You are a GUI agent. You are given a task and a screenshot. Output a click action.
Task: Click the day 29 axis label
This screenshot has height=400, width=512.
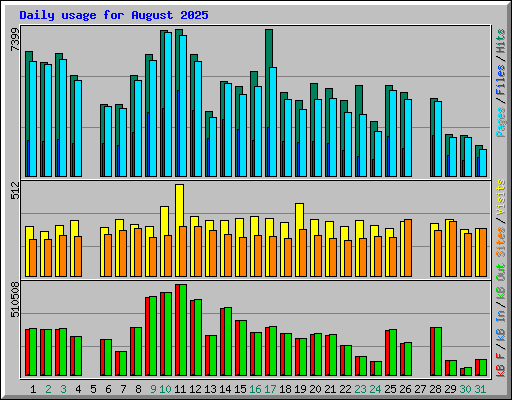450,389
